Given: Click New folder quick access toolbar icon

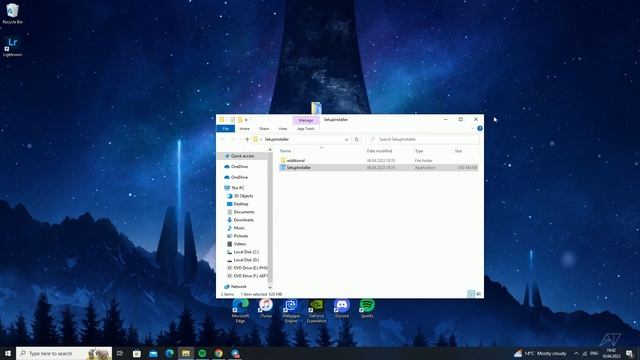Looking at the screenshot, I should pos(240,120).
